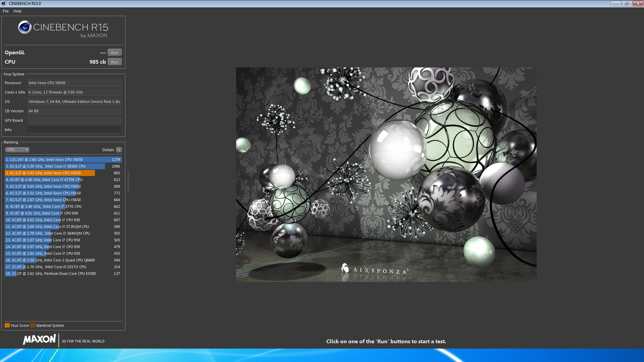Click the Identical System brown legend swatch
The width and height of the screenshot is (644, 362).
coord(33,325)
